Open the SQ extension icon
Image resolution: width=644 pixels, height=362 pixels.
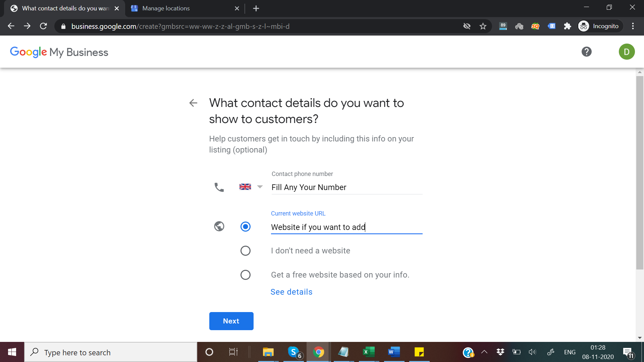click(x=535, y=26)
